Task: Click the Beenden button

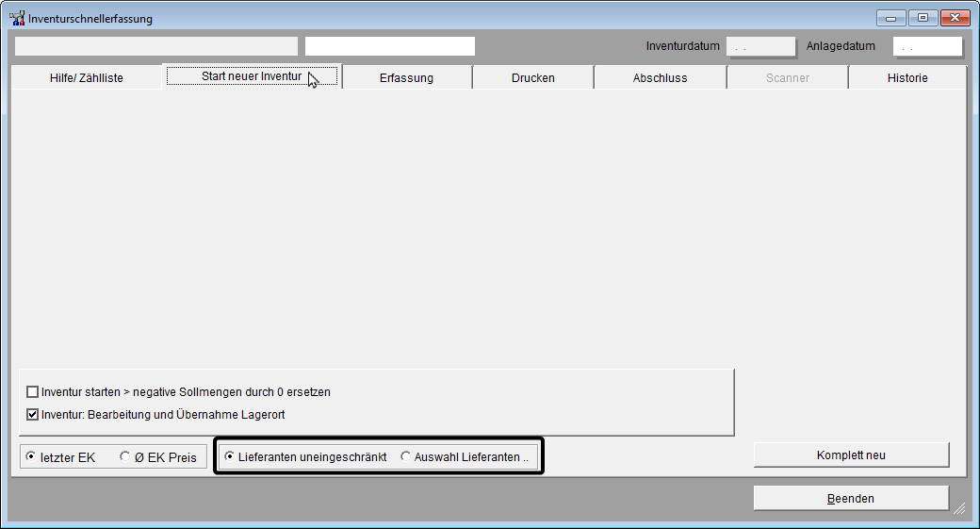Action: (x=851, y=499)
